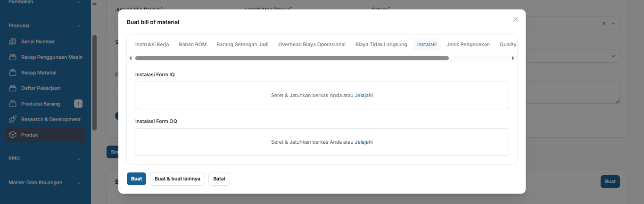Open the Satuan dropdown arrow
The width and height of the screenshot is (644, 204).
tap(613, 23)
